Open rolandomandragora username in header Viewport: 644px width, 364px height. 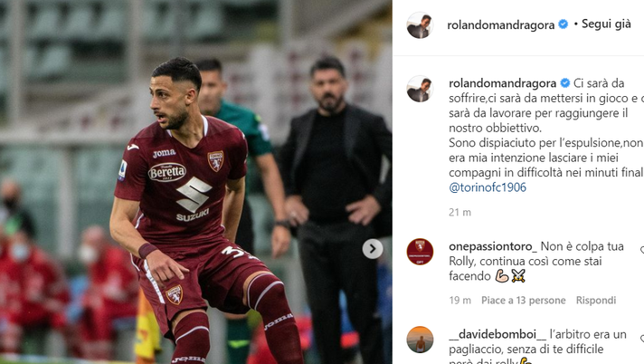click(x=501, y=25)
